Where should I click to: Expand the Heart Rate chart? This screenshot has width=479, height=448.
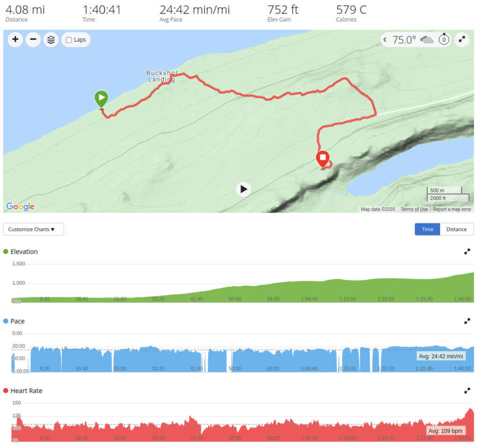[467, 390]
